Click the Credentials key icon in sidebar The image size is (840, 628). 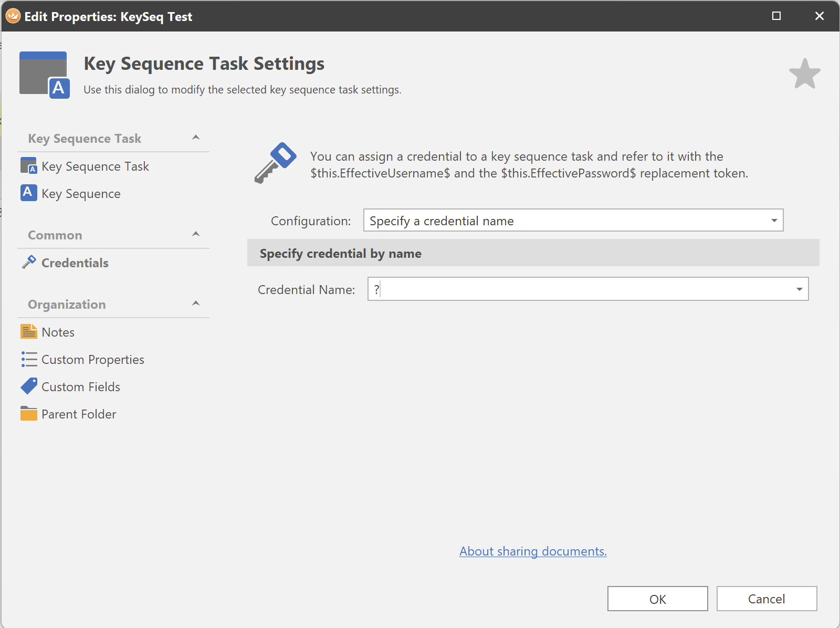29,262
